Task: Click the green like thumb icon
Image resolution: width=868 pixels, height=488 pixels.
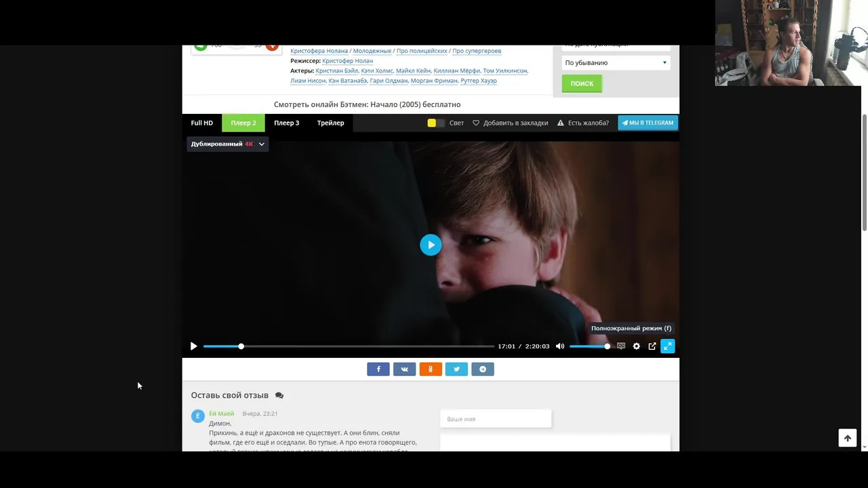Action: click(201, 47)
